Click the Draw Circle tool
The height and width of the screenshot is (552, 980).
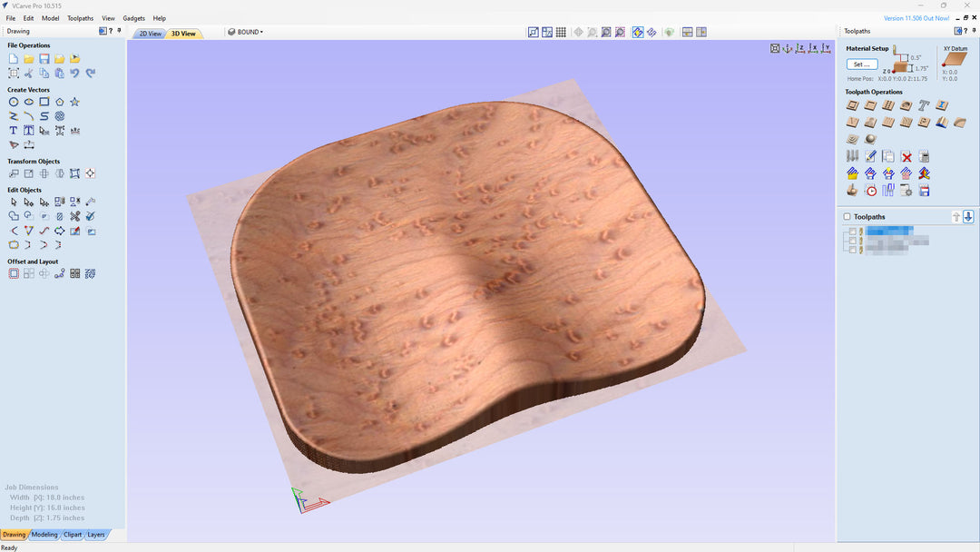tap(14, 103)
